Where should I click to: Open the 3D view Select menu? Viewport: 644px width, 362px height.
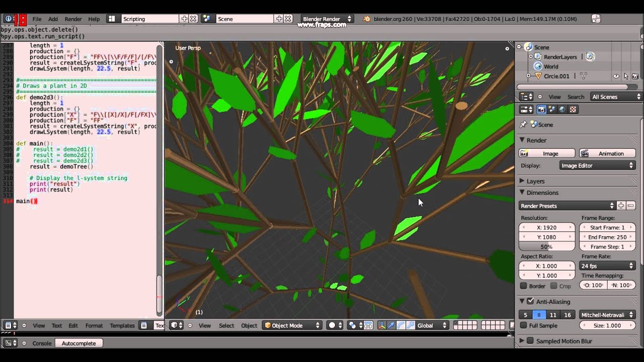226,325
